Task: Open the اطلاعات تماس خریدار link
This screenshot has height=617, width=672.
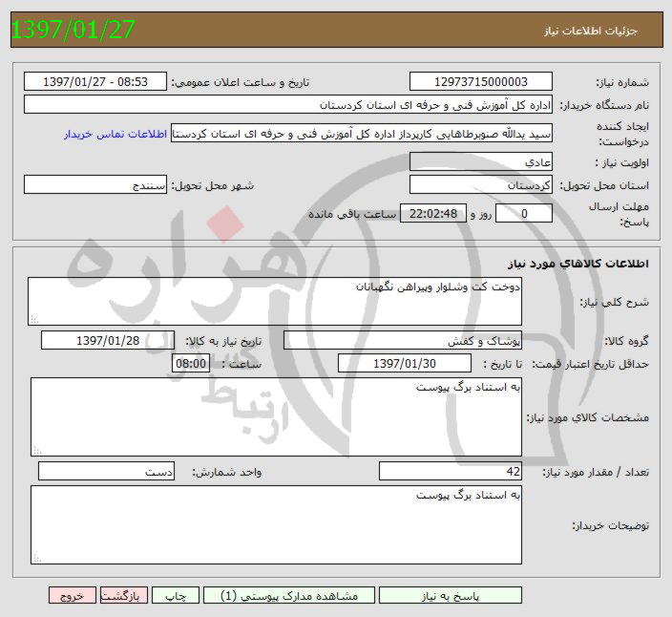Action: (x=115, y=135)
